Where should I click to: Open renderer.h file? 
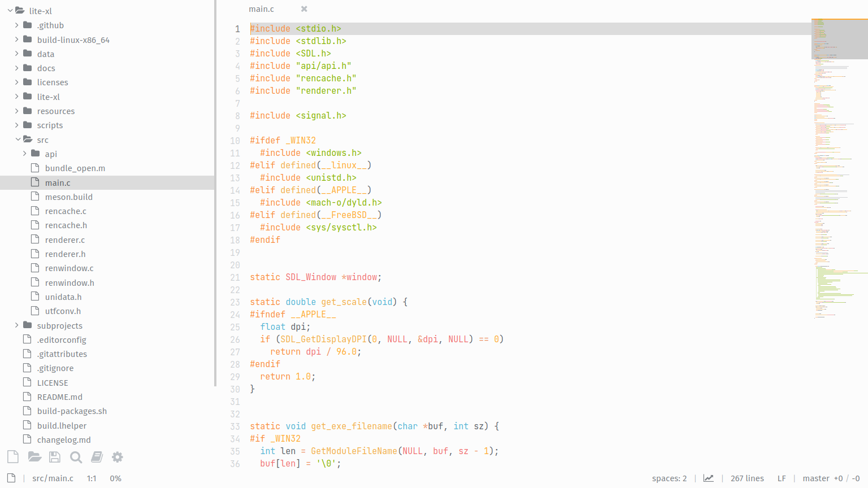pos(66,254)
